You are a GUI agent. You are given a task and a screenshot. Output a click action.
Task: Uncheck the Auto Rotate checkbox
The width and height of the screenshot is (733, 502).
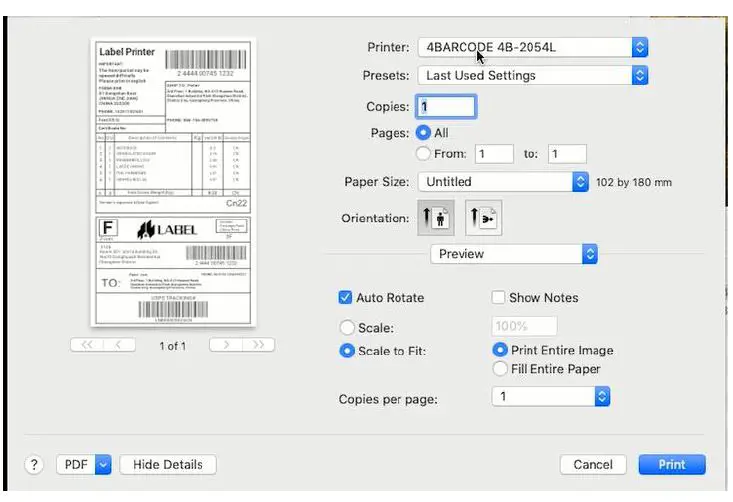coord(345,298)
